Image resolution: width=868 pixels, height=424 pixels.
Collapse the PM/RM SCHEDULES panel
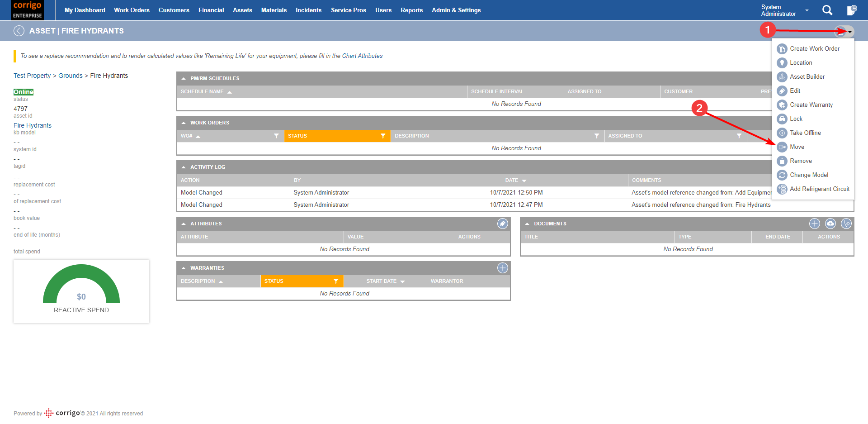point(184,78)
